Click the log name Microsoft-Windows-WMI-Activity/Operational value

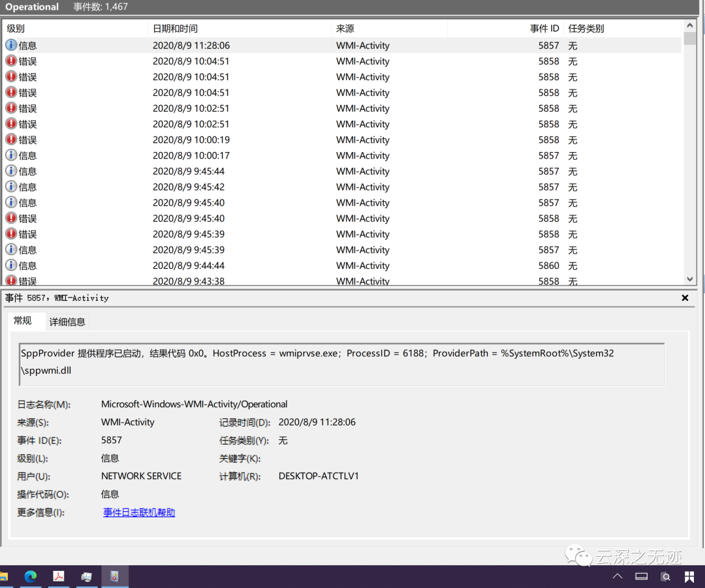pos(195,404)
